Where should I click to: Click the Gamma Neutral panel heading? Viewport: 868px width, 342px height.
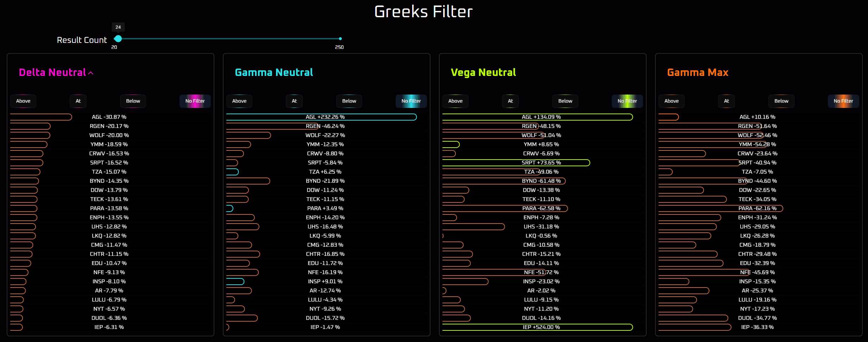[274, 72]
